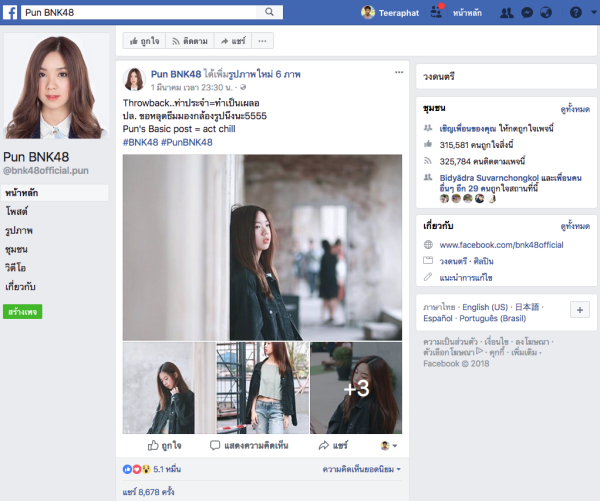Screen dimensions: 600x501
Task: Click the @bnk48official.pun username text
Action: (46, 171)
